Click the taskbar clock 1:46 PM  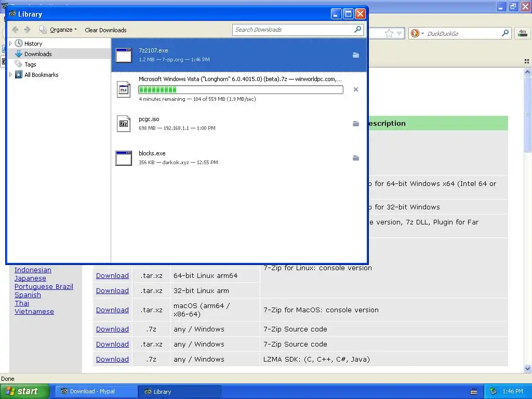coord(513,391)
